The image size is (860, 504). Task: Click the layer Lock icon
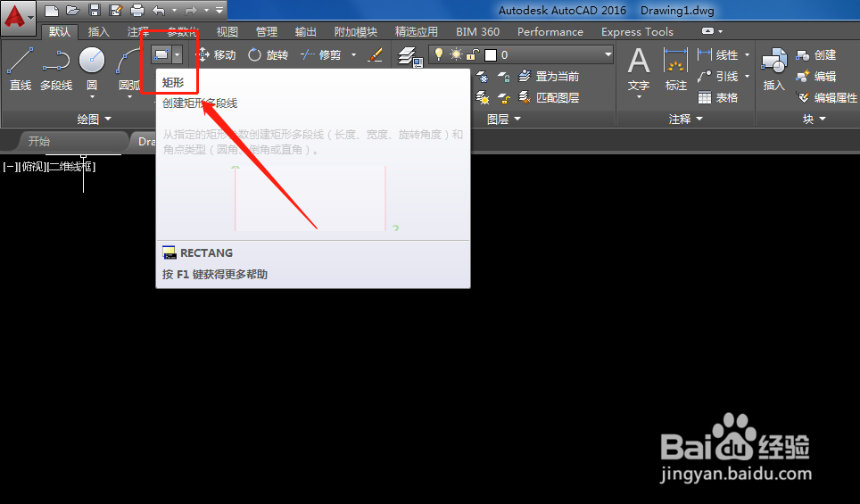(x=504, y=76)
